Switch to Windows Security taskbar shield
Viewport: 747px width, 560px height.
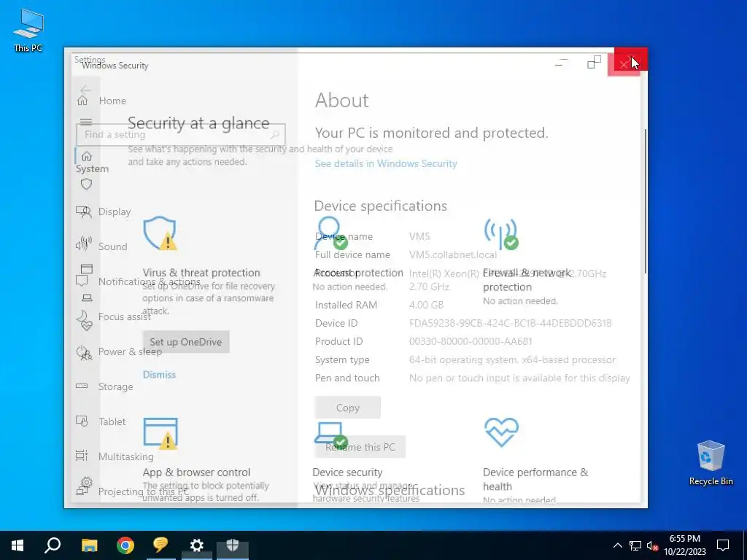pyautogui.click(x=233, y=545)
